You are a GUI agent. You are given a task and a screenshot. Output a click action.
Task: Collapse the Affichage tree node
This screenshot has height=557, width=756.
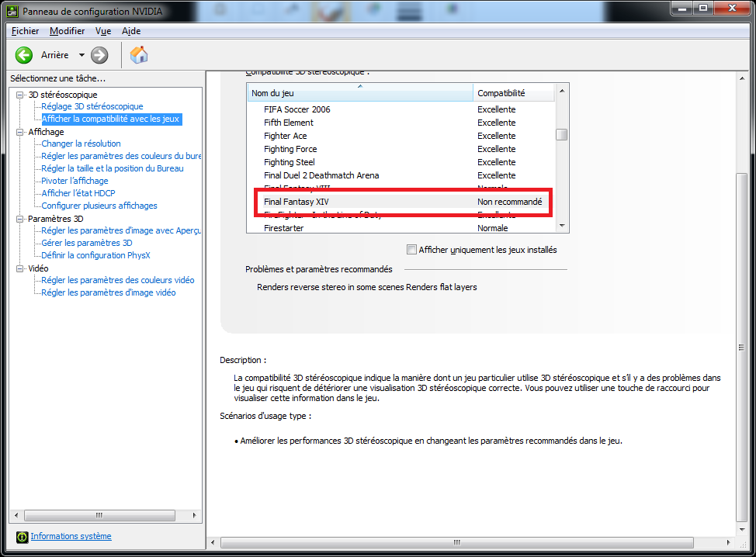(x=19, y=132)
